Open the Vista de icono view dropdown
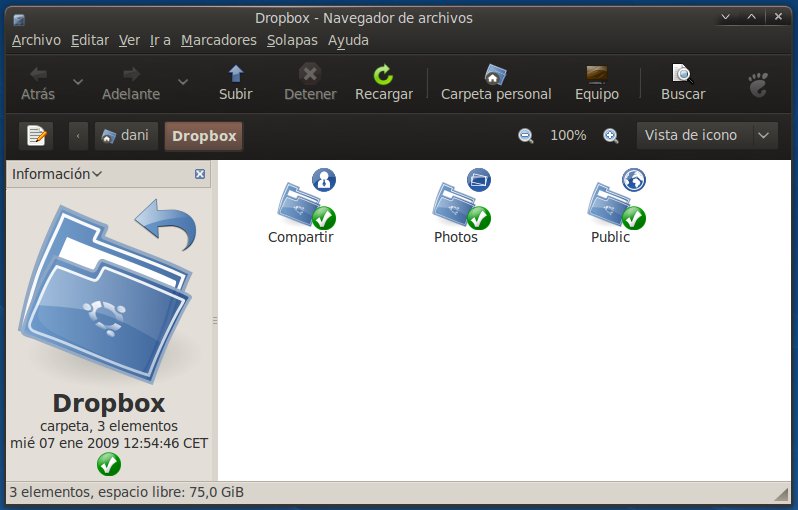The width and height of the screenshot is (798, 510). coord(707,135)
